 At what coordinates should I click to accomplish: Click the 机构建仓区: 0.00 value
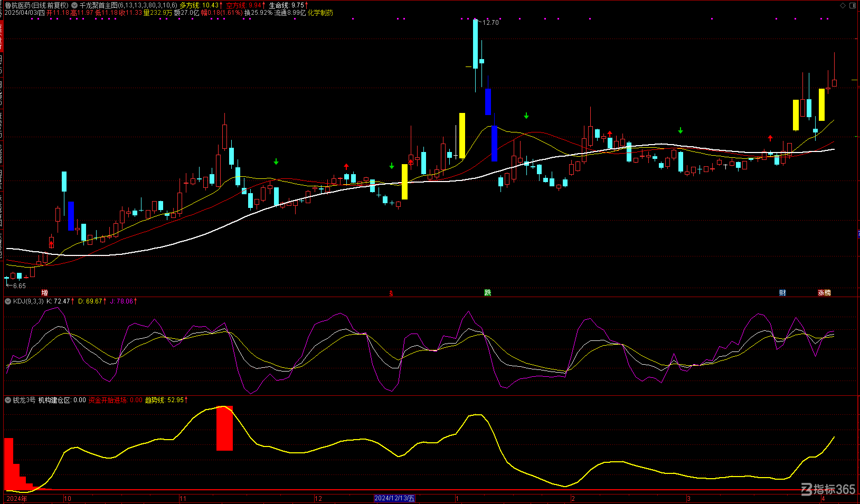click(x=62, y=400)
